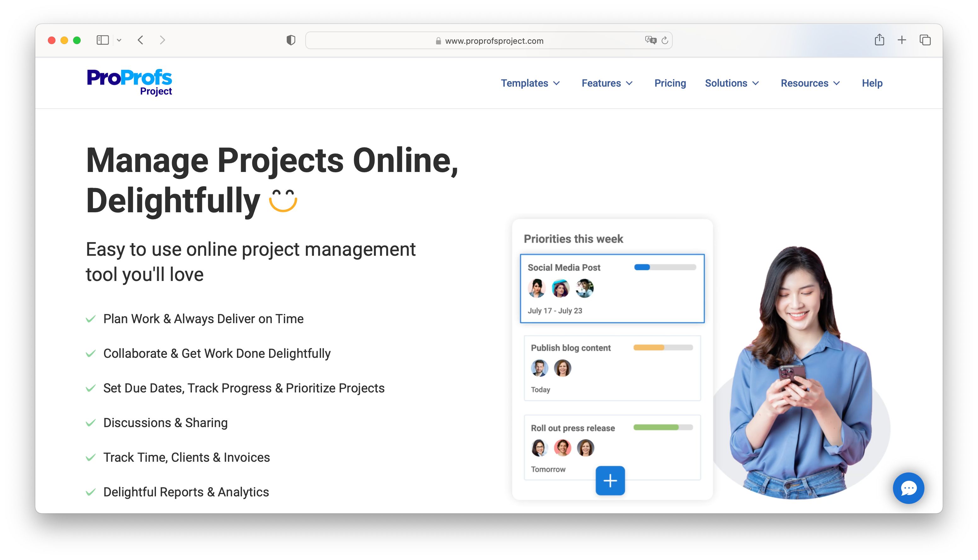Expand the Templates dropdown menu
The width and height of the screenshot is (978, 560).
[530, 83]
